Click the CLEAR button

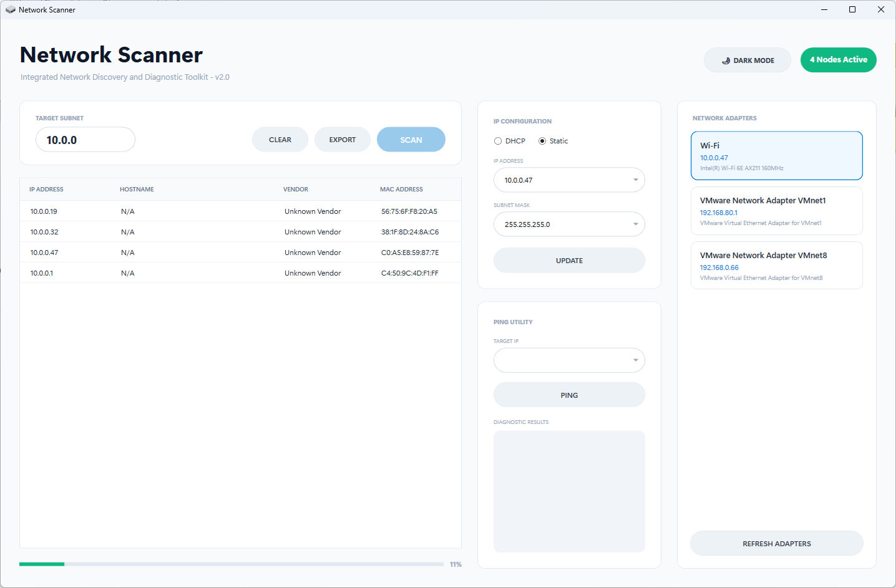click(280, 140)
